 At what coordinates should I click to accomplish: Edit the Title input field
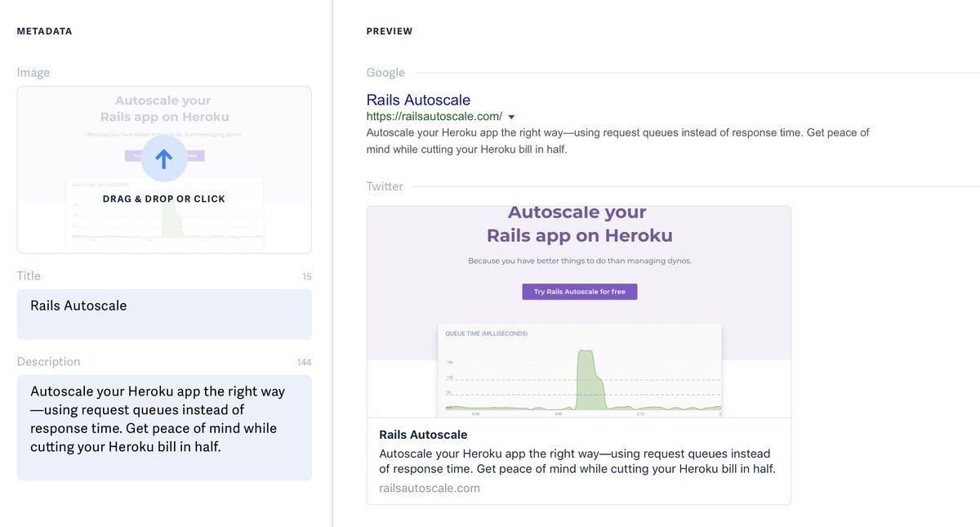[164, 314]
